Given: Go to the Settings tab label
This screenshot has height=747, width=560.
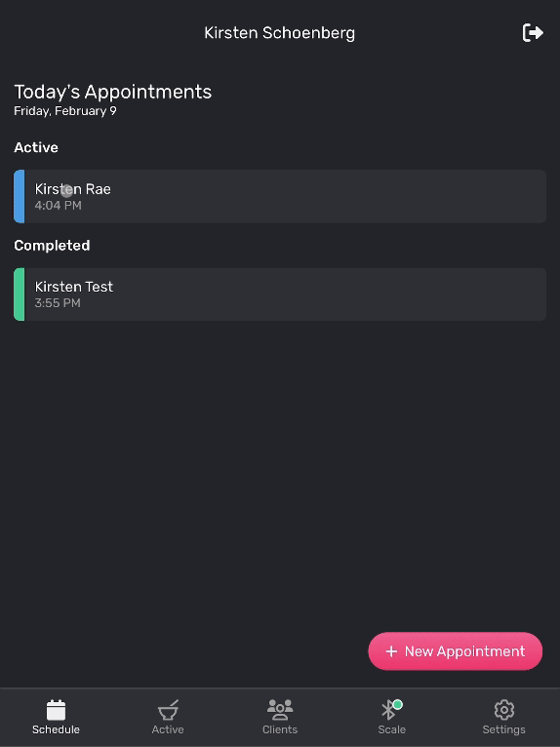Looking at the screenshot, I should [x=503, y=729].
